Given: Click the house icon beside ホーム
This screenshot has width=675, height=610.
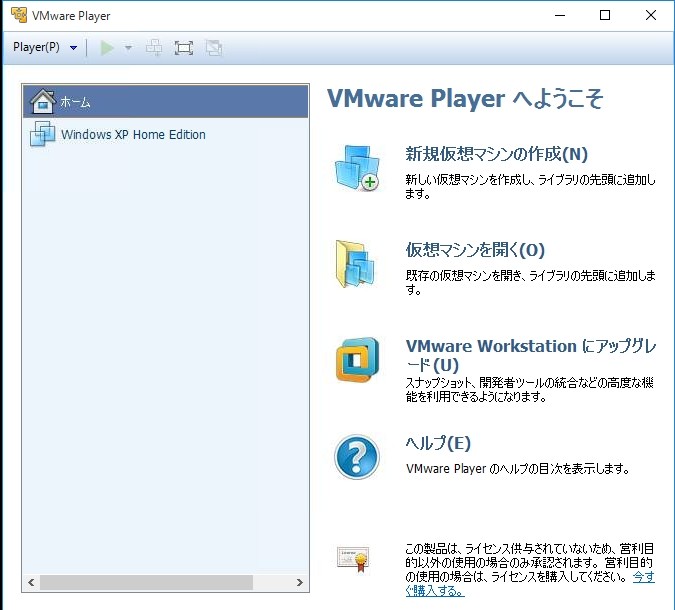Looking at the screenshot, I should 42,101.
